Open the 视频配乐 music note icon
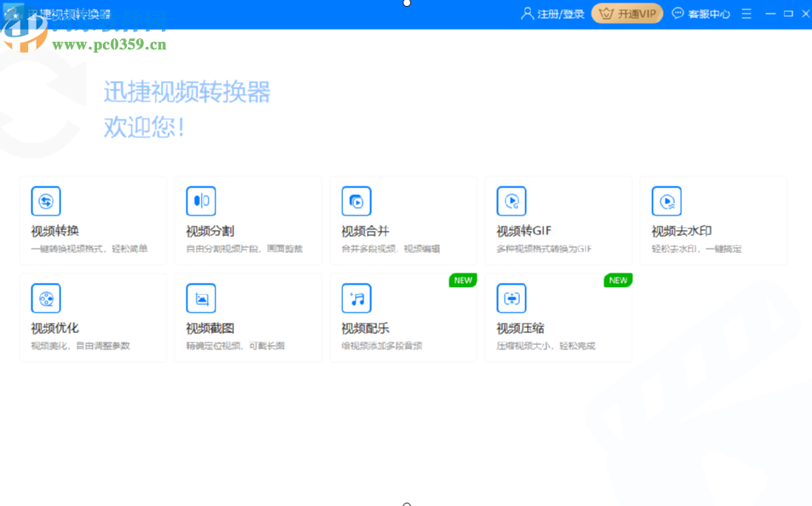812x506 pixels. pos(357,298)
